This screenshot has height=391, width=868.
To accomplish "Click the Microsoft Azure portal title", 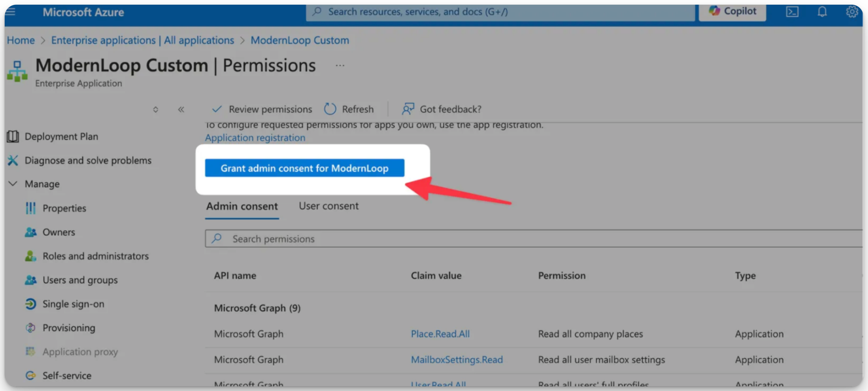I will [83, 12].
